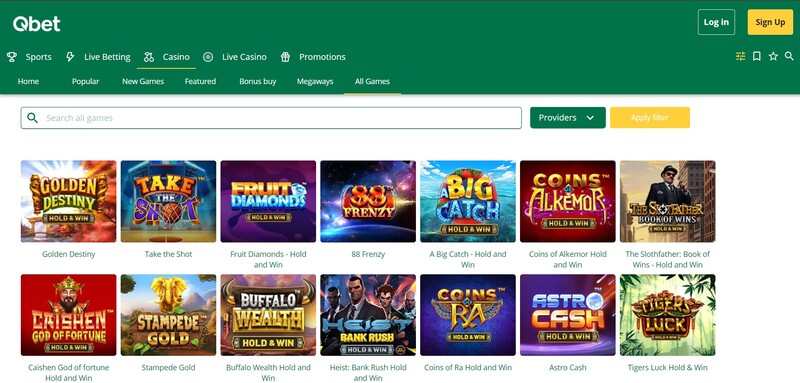The width and height of the screenshot is (800, 383).
Task: Click the Casino cherries icon
Action: click(148, 57)
